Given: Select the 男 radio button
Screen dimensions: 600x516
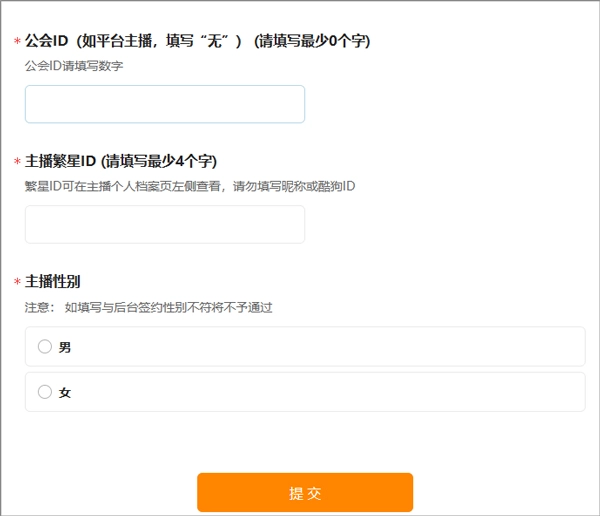Looking at the screenshot, I should (x=44, y=347).
